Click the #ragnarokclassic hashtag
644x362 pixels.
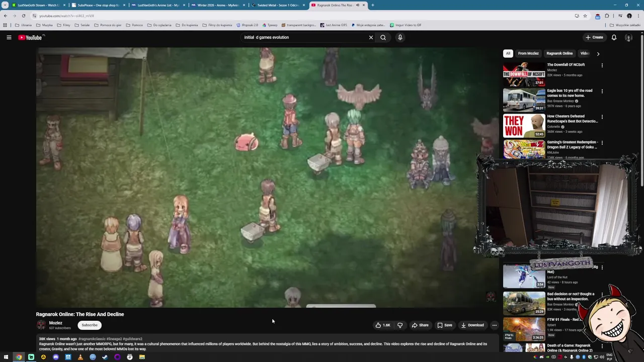point(92,339)
